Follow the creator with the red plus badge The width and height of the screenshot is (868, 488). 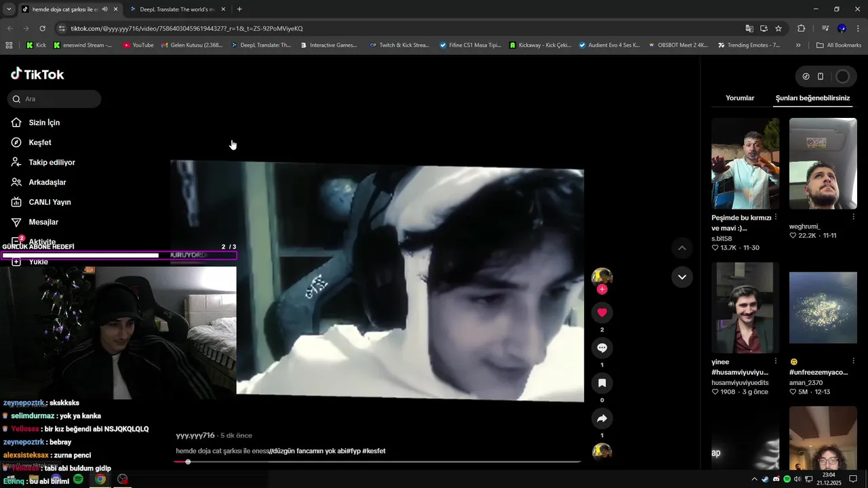(x=601, y=289)
